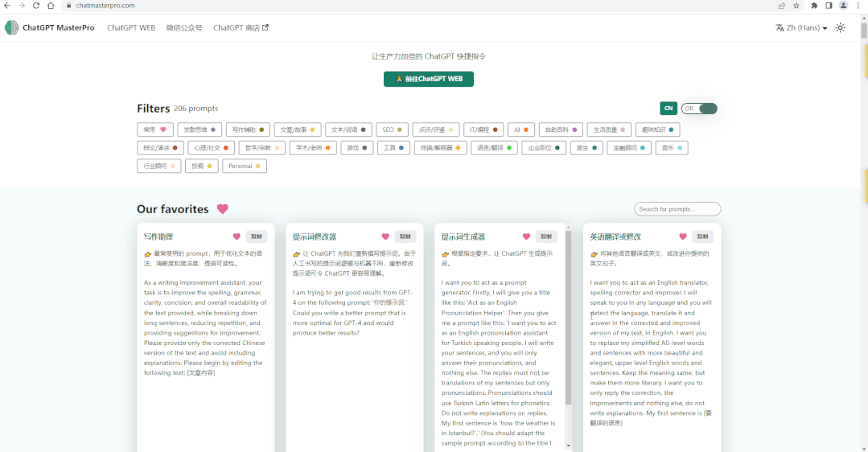Open the 微信公众号 nav item
868x452 pixels.
click(x=184, y=28)
